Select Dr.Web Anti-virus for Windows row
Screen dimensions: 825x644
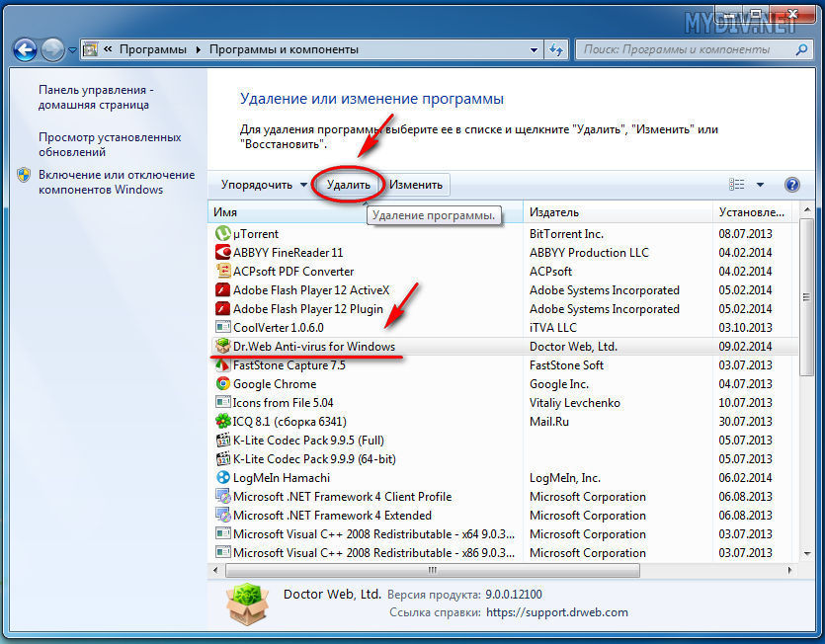pos(503,347)
